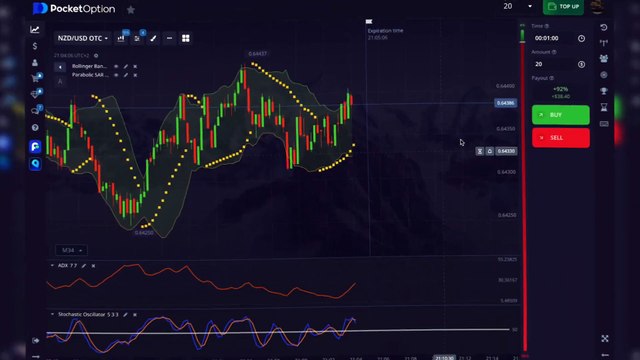This screenshot has height=360, width=640.
Task: Click the bell alert icon beside 0.64330
Action: click(490, 151)
